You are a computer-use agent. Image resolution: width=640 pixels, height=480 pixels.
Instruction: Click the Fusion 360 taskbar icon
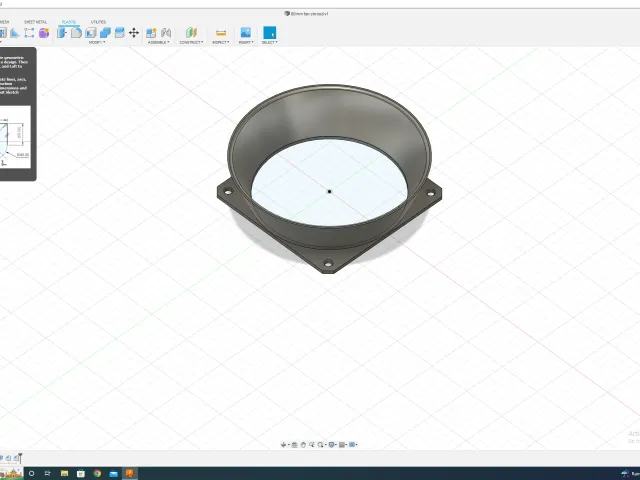130,473
